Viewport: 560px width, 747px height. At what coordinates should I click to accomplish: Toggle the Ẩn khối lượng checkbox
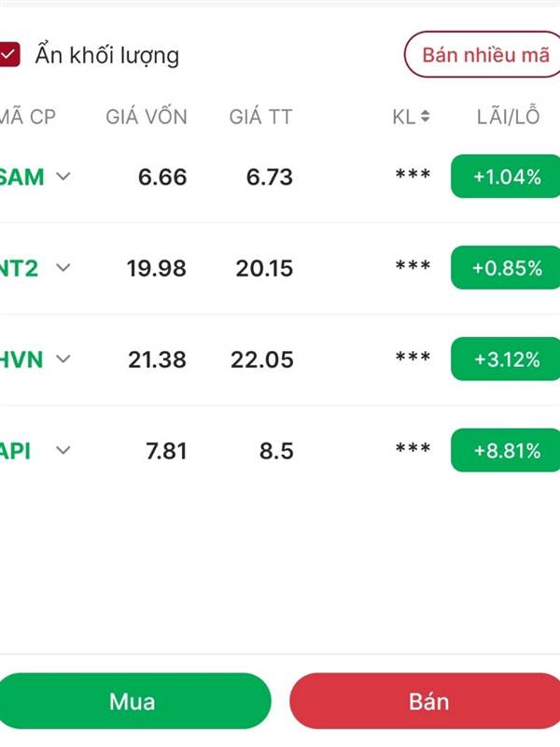[9, 55]
